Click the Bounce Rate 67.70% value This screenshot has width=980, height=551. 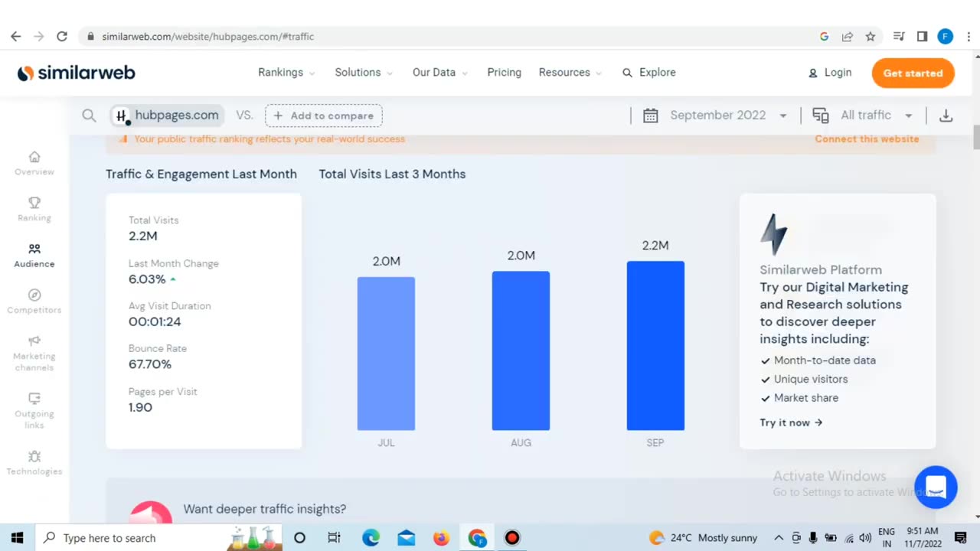pyautogui.click(x=150, y=364)
